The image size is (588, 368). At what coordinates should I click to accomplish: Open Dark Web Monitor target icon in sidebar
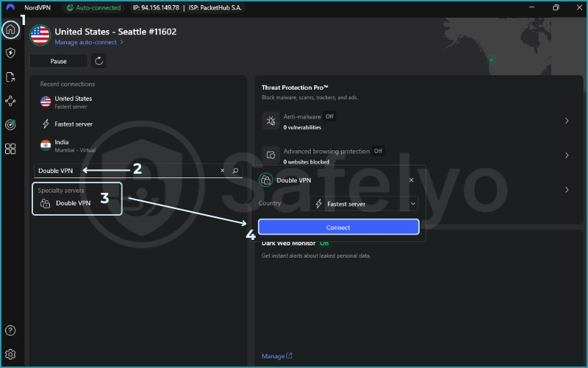coord(10,125)
